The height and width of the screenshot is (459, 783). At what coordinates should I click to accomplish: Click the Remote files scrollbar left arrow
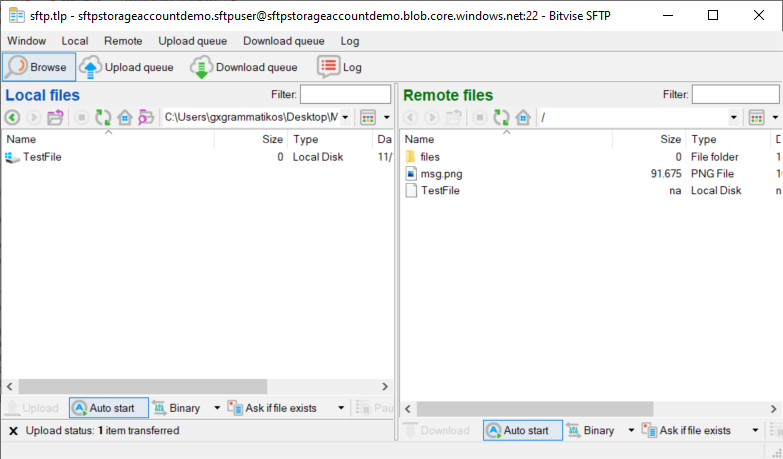[x=408, y=409]
